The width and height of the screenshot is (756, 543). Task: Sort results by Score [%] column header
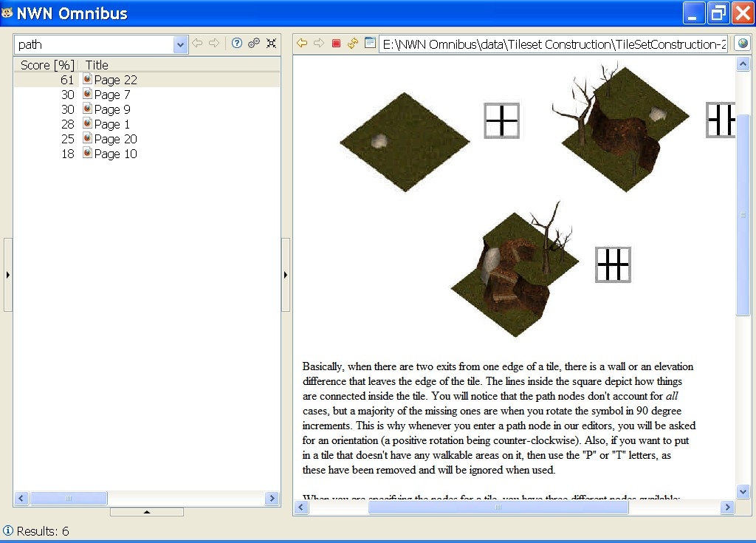click(47, 65)
